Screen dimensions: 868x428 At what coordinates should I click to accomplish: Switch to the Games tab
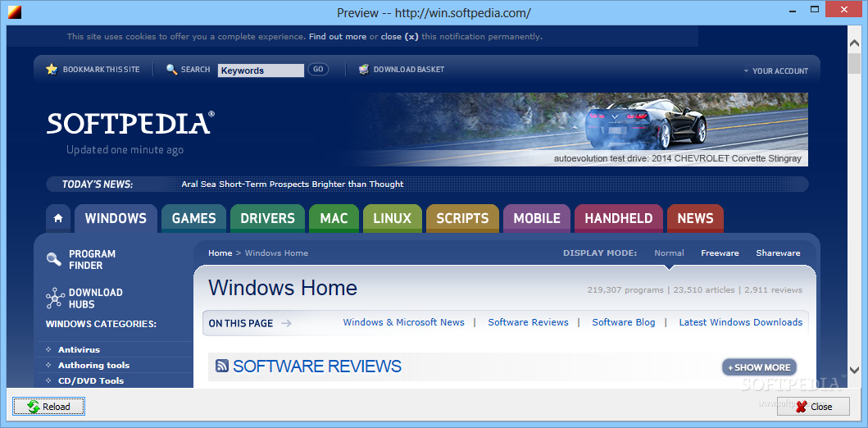pos(193,218)
